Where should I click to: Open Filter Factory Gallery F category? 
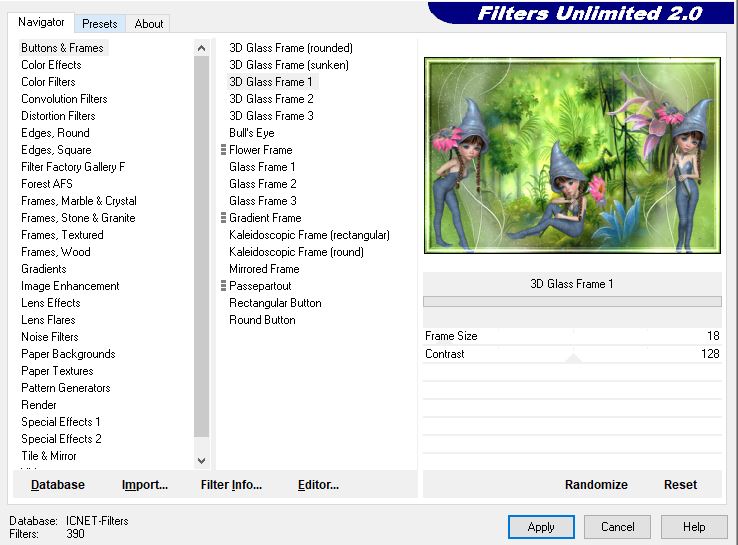(73, 167)
